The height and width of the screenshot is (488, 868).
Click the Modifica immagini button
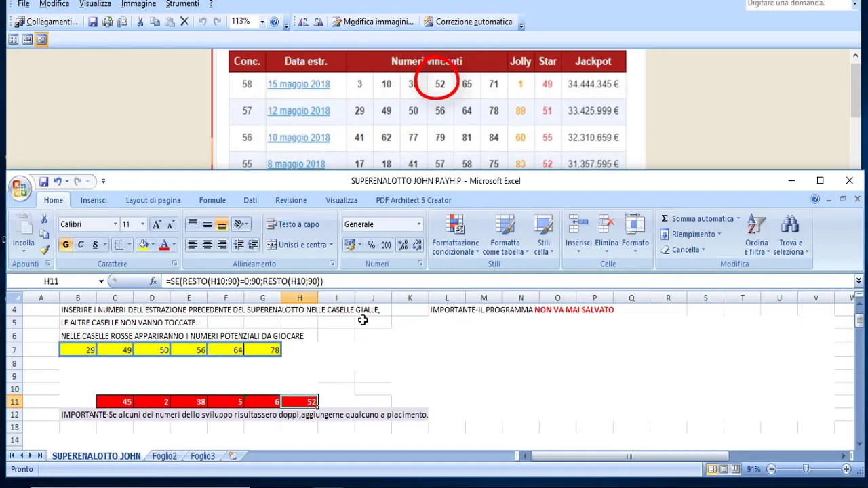coord(372,22)
